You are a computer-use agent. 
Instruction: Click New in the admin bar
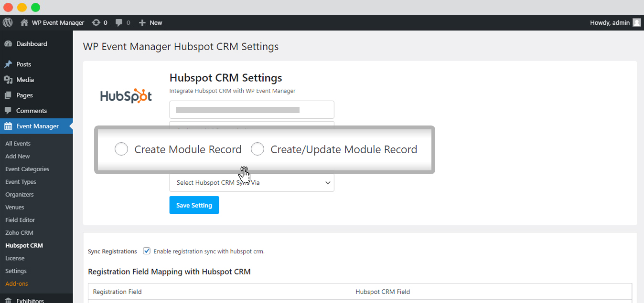156,22
